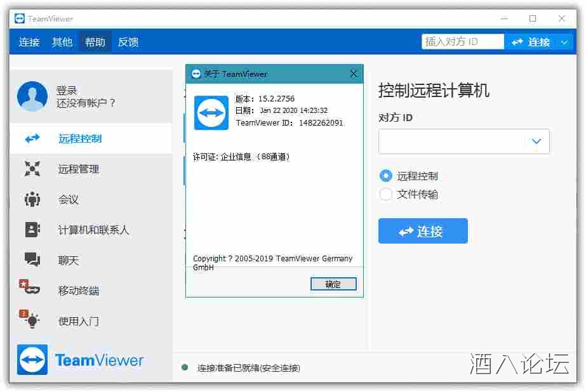Click the large blue 连接 button
Viewport: 586px width, 392px height.
pyautogui.click(x=423, y=231)
